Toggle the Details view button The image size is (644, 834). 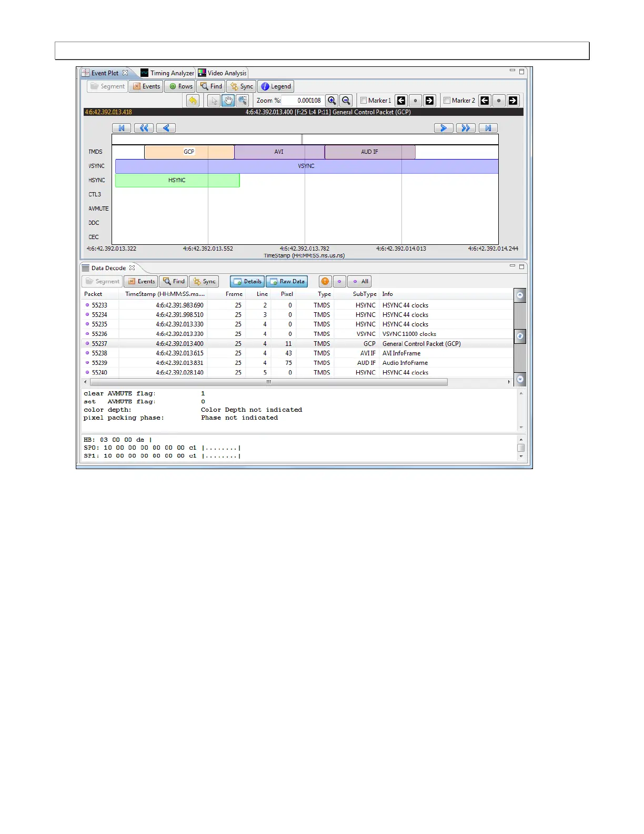[x=247, y=282]
